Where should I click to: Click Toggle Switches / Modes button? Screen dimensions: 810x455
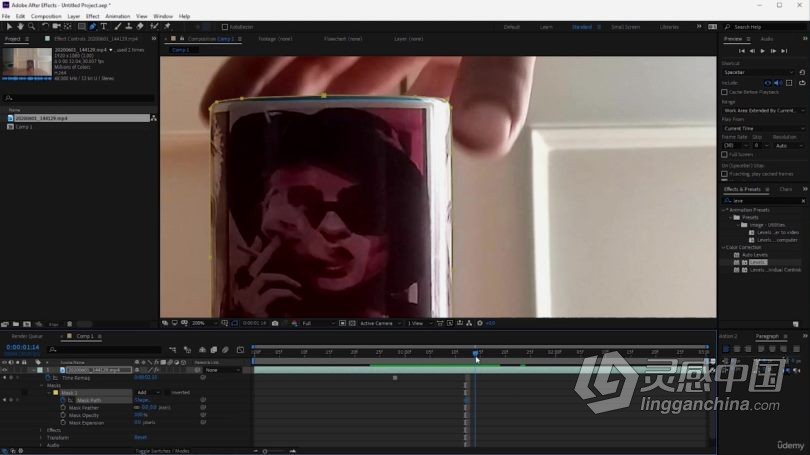(x=162, y=451)
